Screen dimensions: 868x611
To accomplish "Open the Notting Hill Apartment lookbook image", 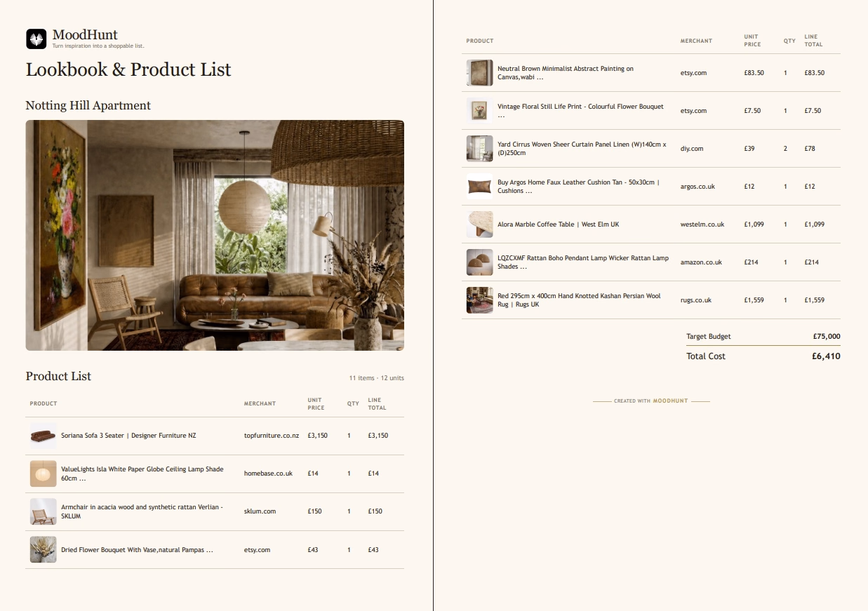I will click(215, 235).
